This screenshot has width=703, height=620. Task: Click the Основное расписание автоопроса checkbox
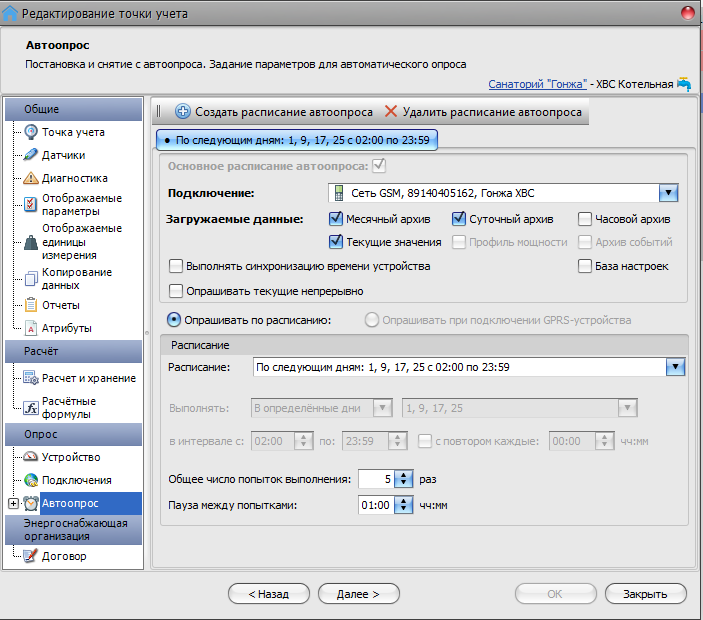pos(379,165)
